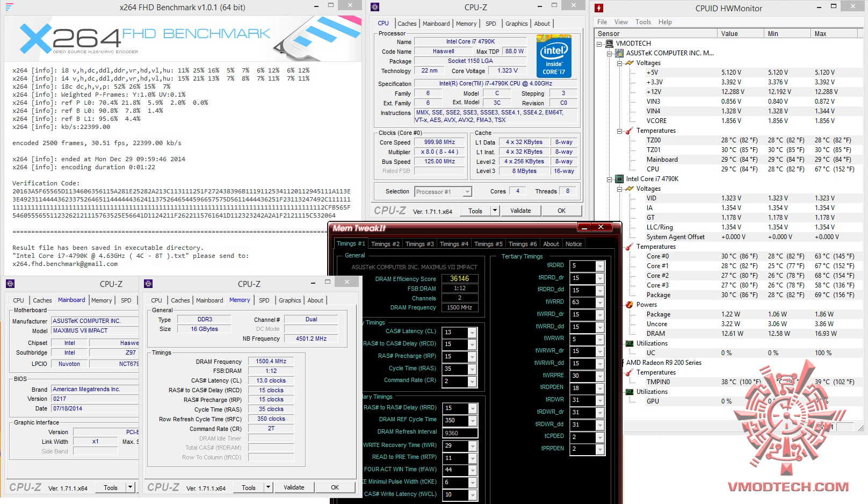Click the Intel inside Core i7 logo
Viewport: 868px width, 504px height.
[554, 56]
